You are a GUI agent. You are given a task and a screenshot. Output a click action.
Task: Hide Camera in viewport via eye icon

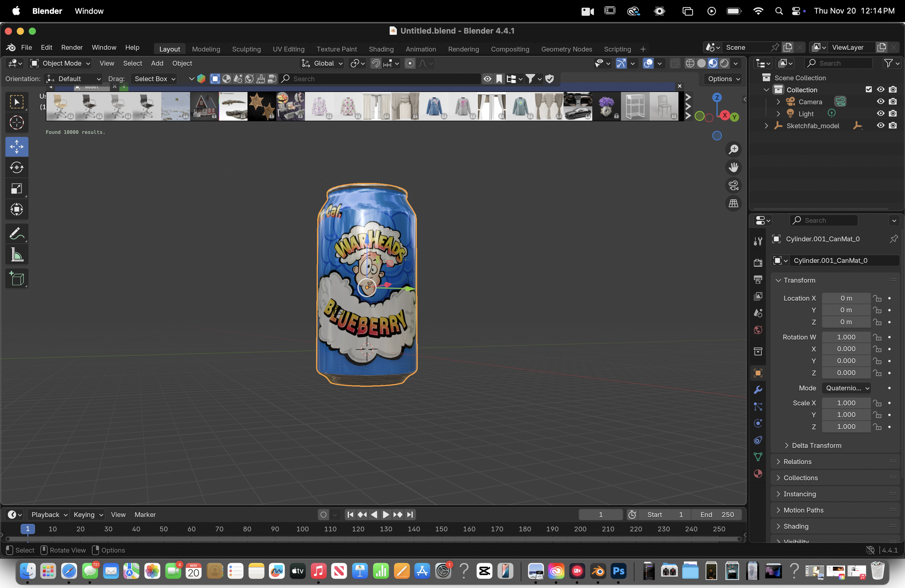[x=880, y=101]
